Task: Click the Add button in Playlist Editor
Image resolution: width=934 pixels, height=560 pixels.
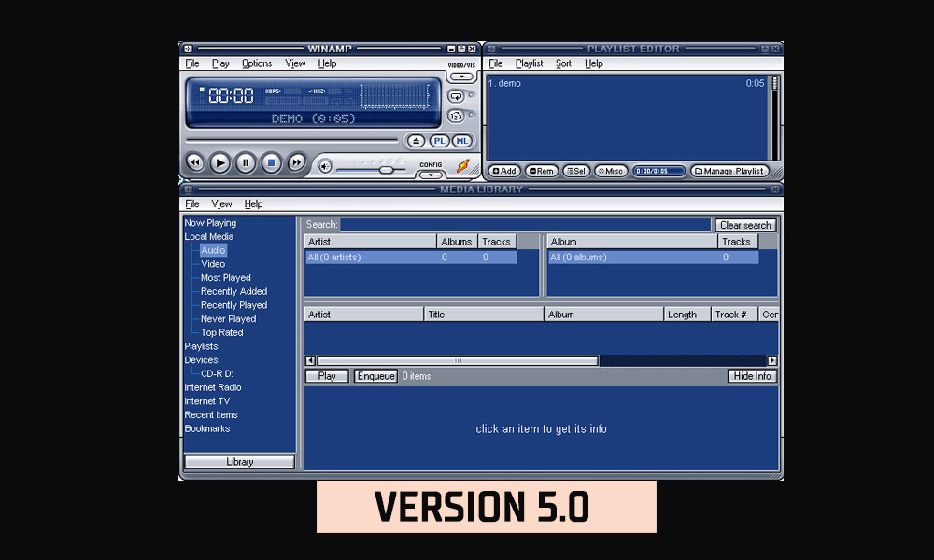Action: tap(504, 172)
